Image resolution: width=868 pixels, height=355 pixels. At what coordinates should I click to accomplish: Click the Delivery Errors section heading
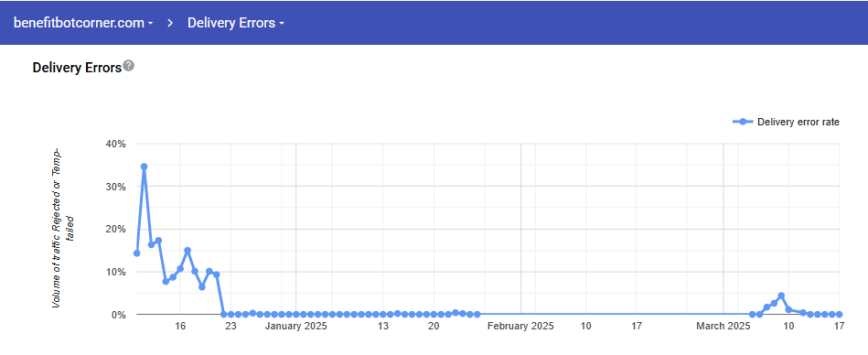(x=77, y=68)
